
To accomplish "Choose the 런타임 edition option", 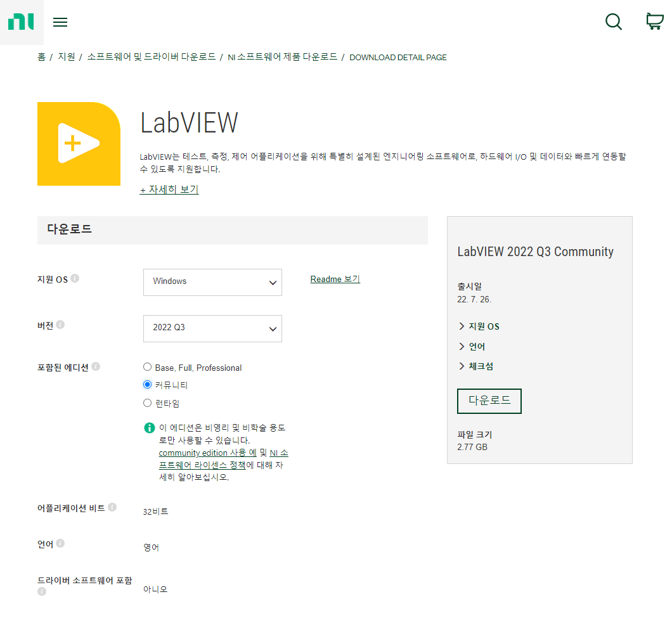I will coord(147,402).
